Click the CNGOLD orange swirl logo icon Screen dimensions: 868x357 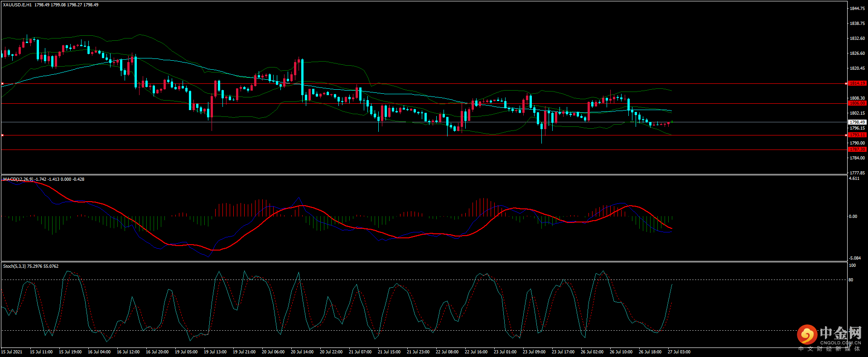point(807,335)
